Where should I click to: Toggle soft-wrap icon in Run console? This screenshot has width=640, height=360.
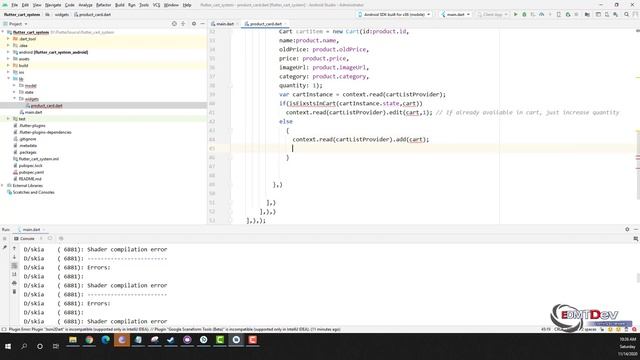14,266
